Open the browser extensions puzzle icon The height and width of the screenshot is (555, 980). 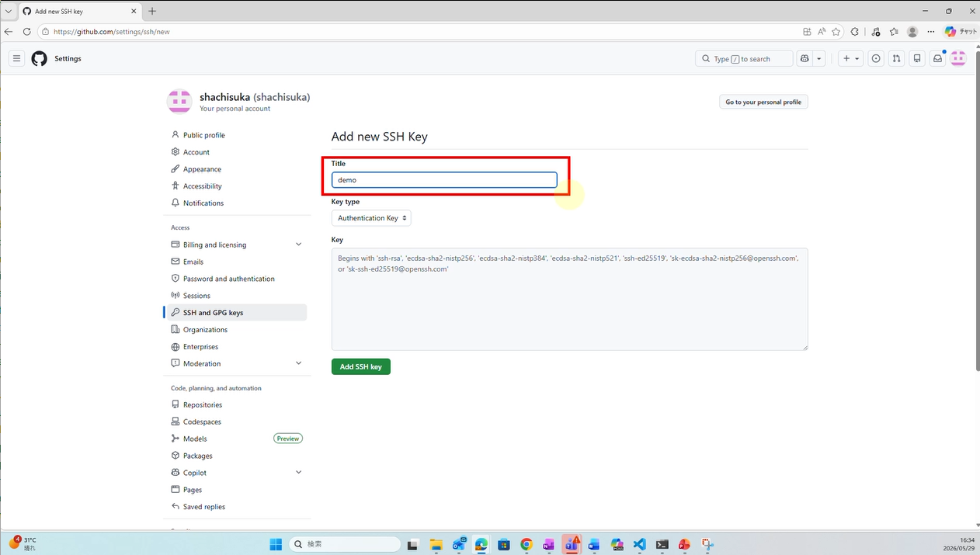coord(855,32)
